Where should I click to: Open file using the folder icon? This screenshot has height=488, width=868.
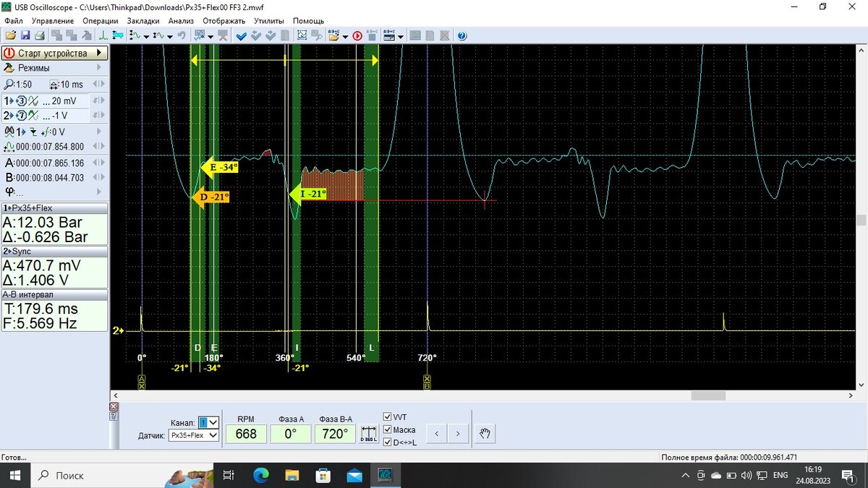10,35
